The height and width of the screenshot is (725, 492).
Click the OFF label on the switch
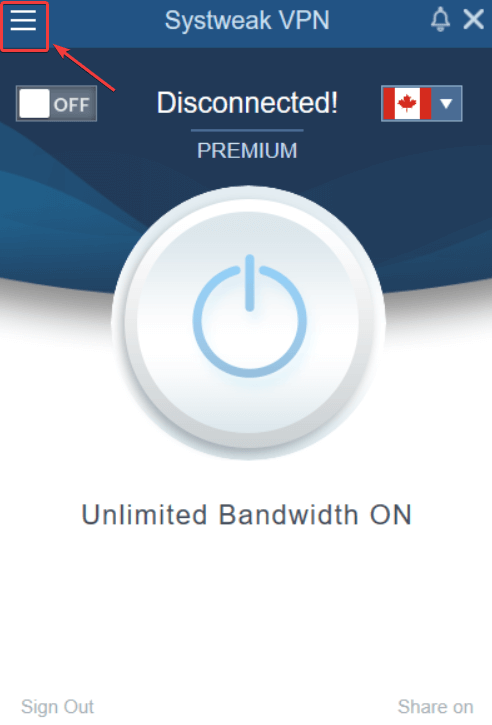pyautogui.click(x=71, y=105)
